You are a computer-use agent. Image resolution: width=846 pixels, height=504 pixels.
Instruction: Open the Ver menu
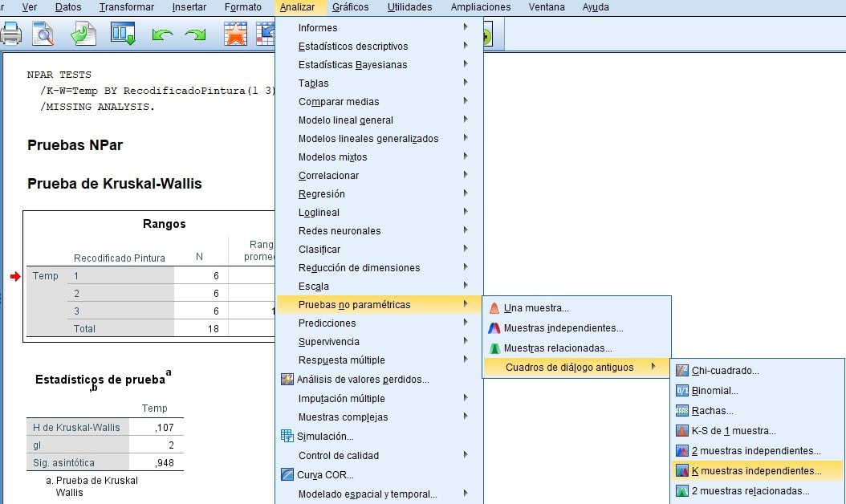pyautogui.click(x=29, y=7)
